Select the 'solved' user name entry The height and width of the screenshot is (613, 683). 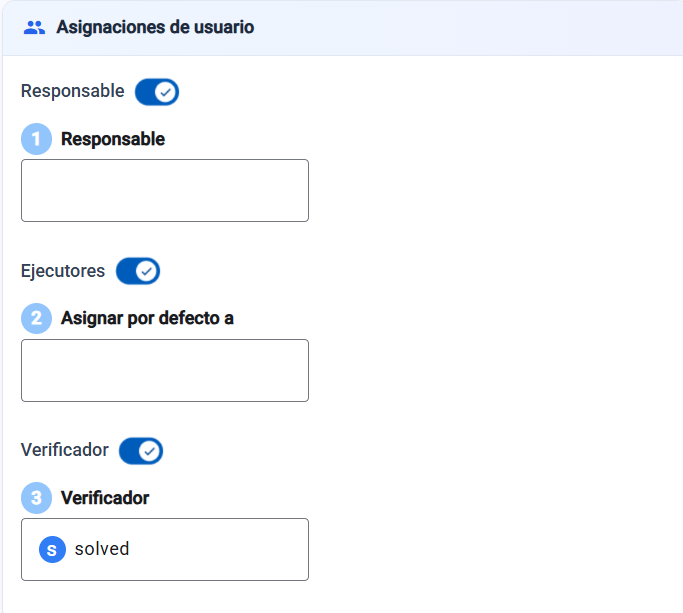click(x=102, y=549)
